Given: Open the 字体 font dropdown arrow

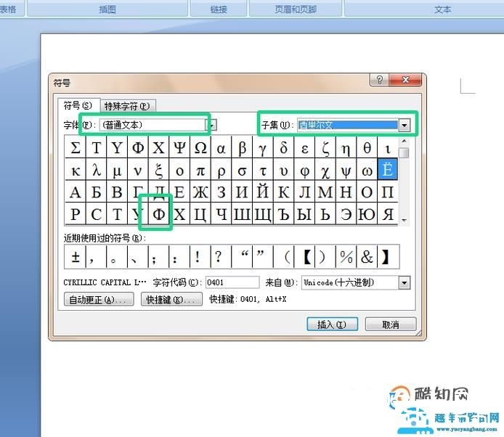Looking at the screenshot, I should click(213, 125).
